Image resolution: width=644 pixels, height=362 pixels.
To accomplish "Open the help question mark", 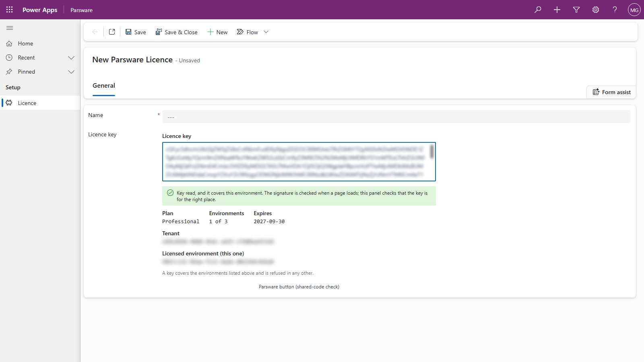I will [x=615, y=10].
